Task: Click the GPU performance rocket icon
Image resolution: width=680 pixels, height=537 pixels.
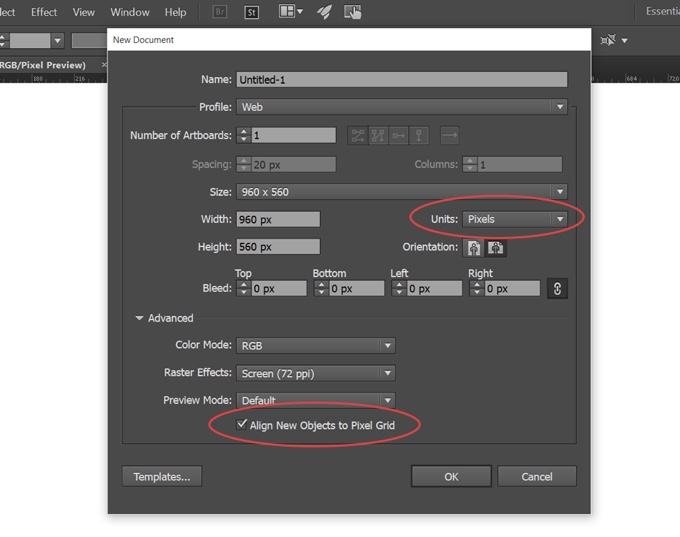Action: click(x=324, y=12)
